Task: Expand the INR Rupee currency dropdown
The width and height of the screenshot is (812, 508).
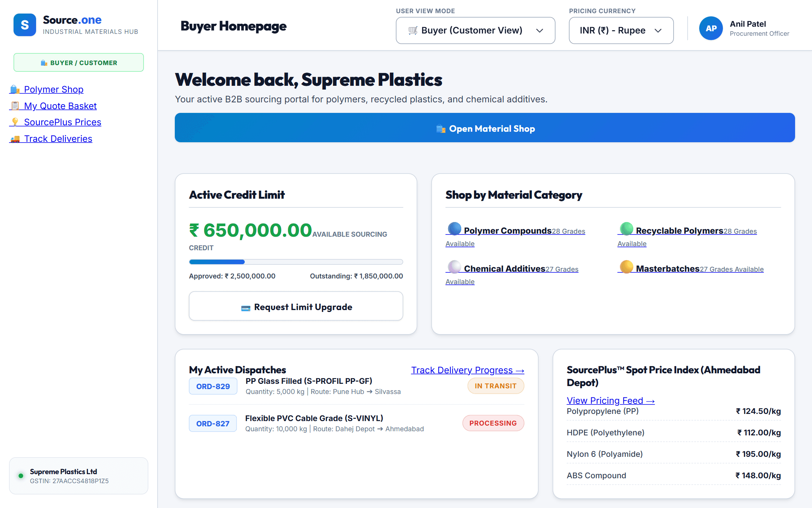Action: (x=621, y=30)
